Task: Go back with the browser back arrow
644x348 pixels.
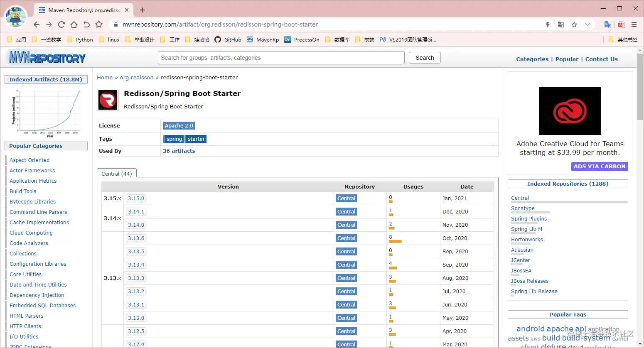Action: 37,25
